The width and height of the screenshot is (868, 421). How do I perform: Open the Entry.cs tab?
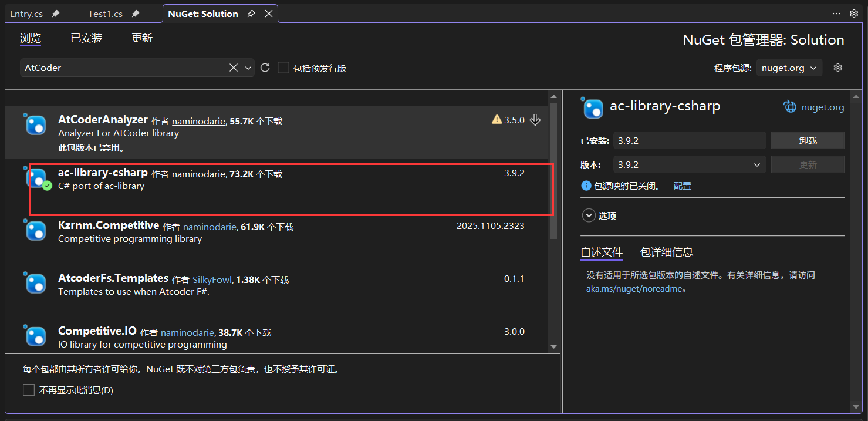(26, 14)
